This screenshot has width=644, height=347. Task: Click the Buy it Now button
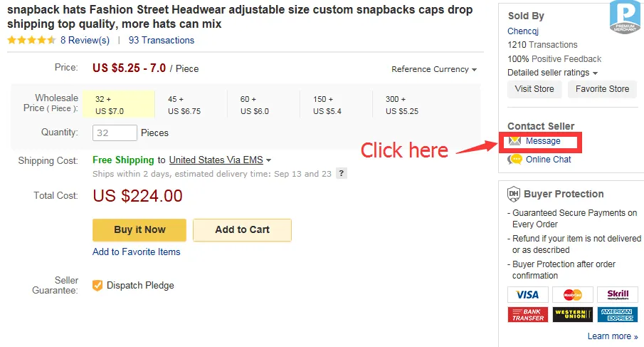click(x=139, y=230)
